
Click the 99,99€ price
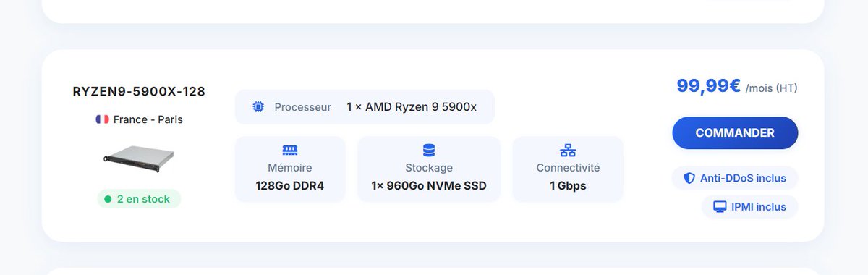tap(708, 86)
